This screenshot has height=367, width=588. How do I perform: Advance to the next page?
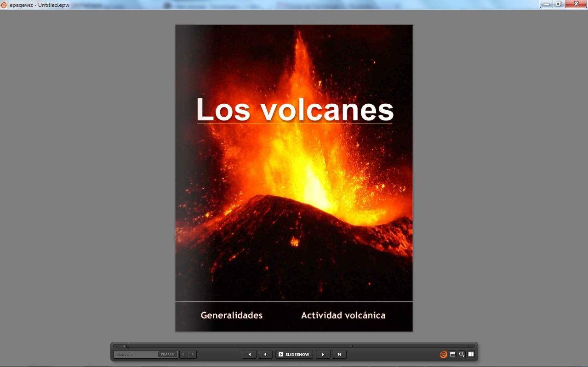[323, 355]
